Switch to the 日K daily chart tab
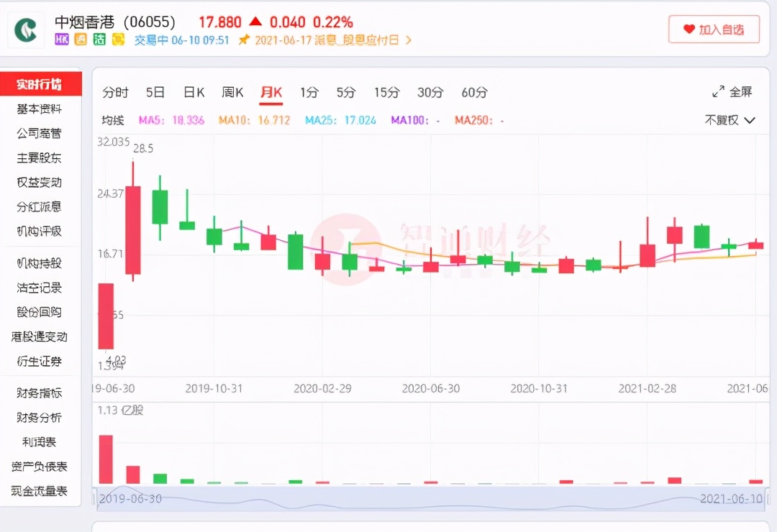The width and height of the screenshot is (777, 532). tap(193, 92)
